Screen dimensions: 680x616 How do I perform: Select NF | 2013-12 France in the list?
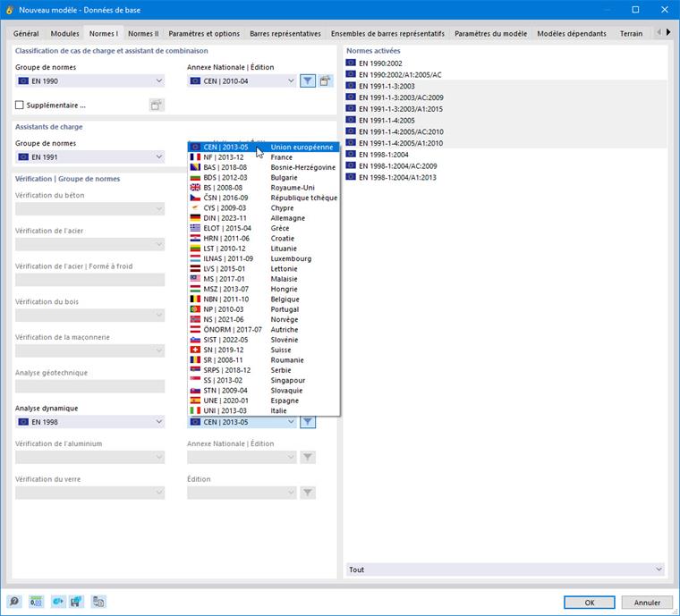[264, 157]
